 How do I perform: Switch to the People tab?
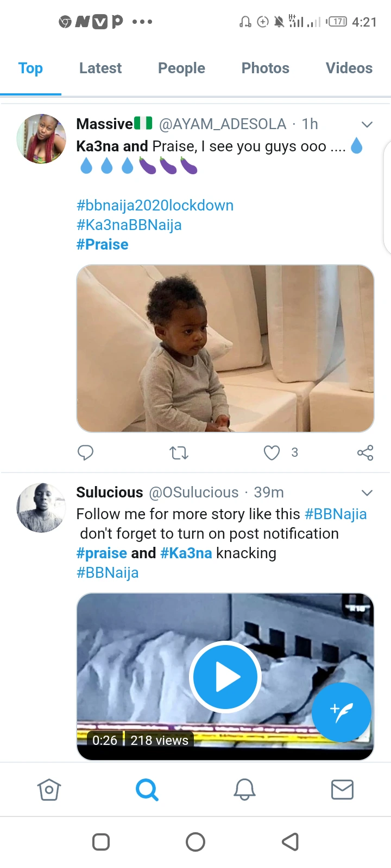(181, 68)
